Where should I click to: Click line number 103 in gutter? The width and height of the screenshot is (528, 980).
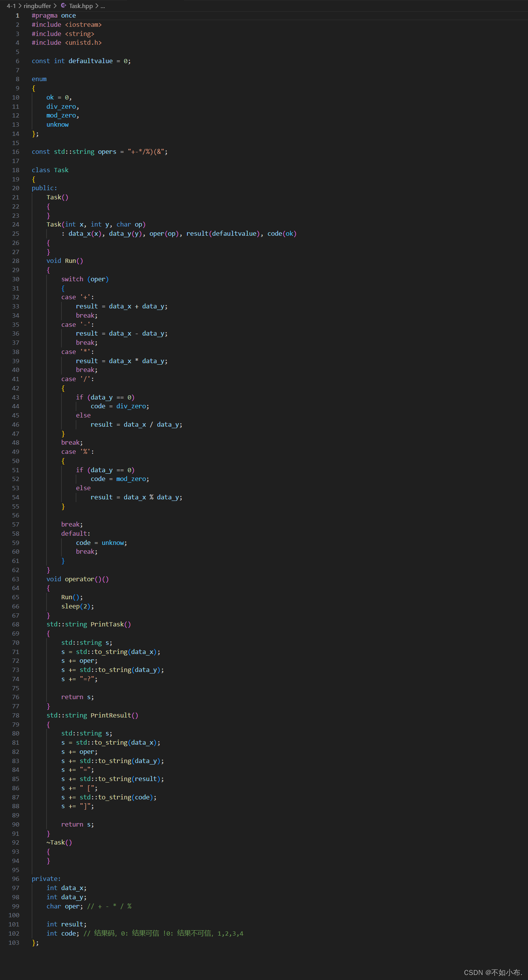tap(14, 942)
